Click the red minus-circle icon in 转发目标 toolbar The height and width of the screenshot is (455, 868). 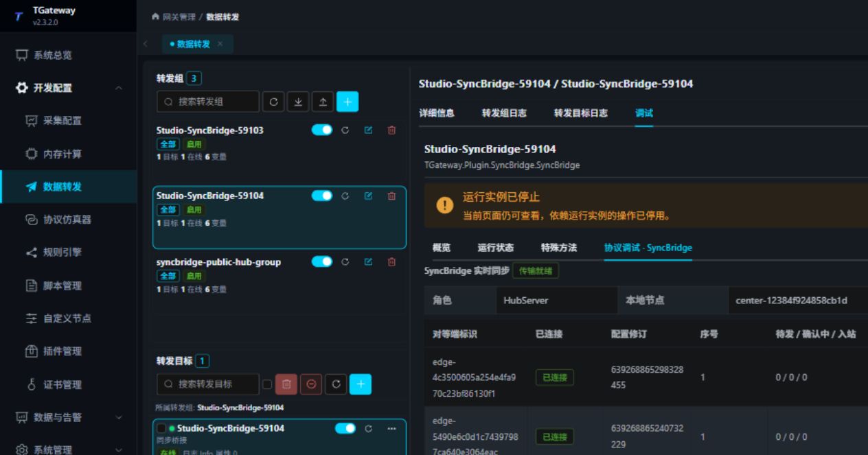[x=311, y=384]
